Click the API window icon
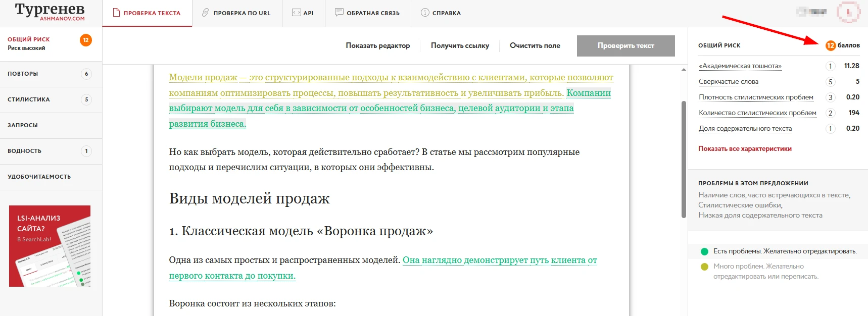The image size is (868, 316). pyautogui.click(x=297, y=13)
